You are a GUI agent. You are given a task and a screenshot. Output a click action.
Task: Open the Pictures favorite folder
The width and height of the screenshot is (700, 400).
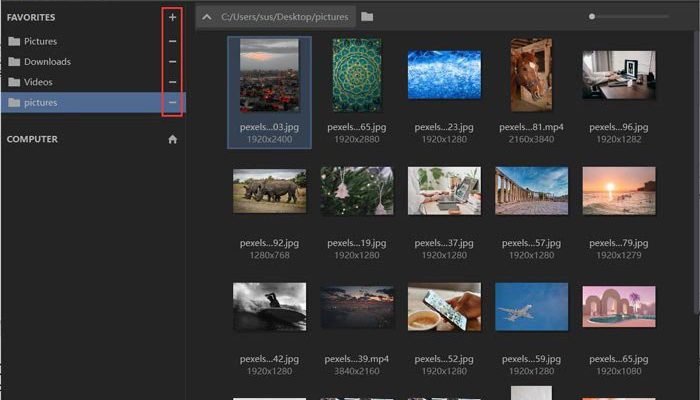point(32,42)
